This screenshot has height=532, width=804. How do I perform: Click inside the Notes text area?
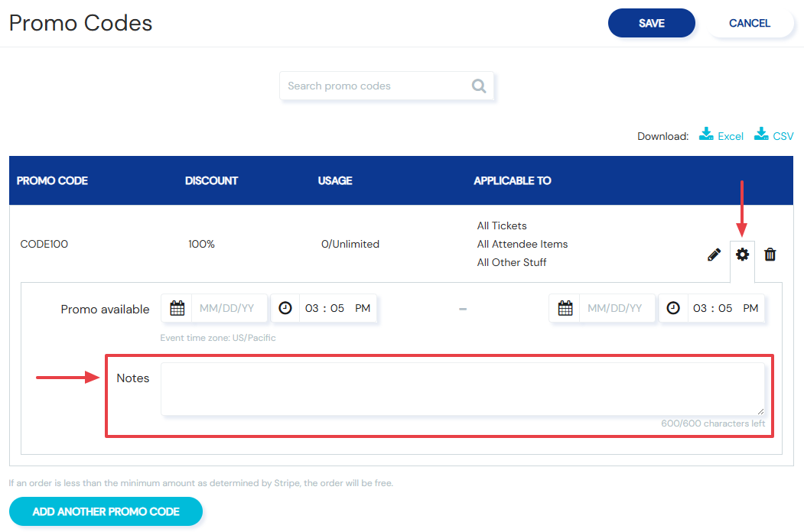(x=463, y=389)
